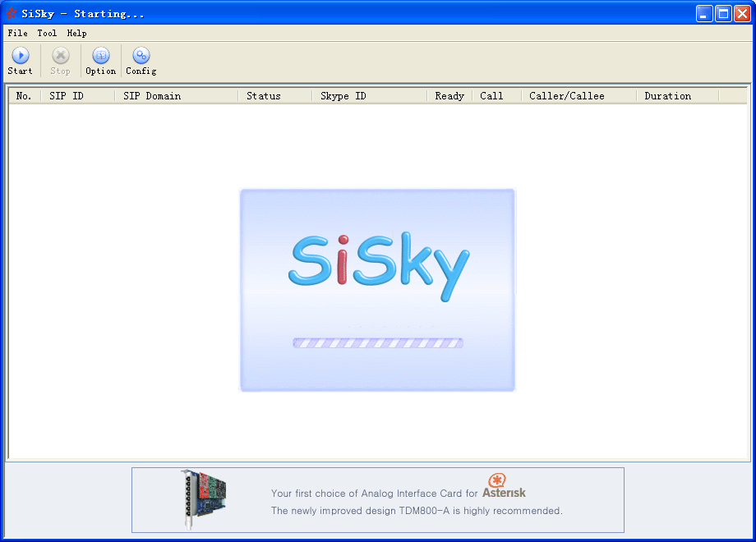The image size is (756, 542).
Task: Open the Help menu
Action: pos(76,33)
